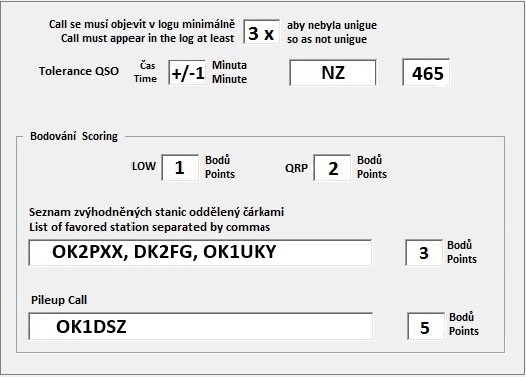Click the 'Seznam zvýhodněných stanic oddělený čárkami' text
This screenshot has height=377, width=526.
pos(156,212)
